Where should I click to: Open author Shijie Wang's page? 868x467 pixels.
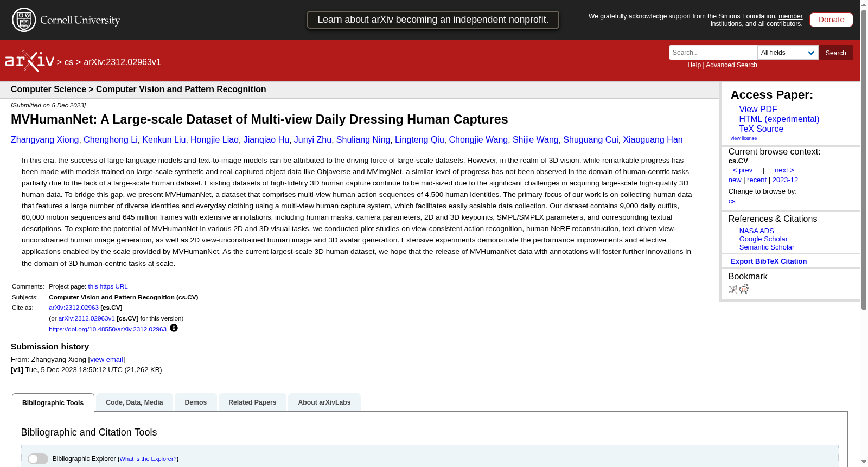[535, 140]
